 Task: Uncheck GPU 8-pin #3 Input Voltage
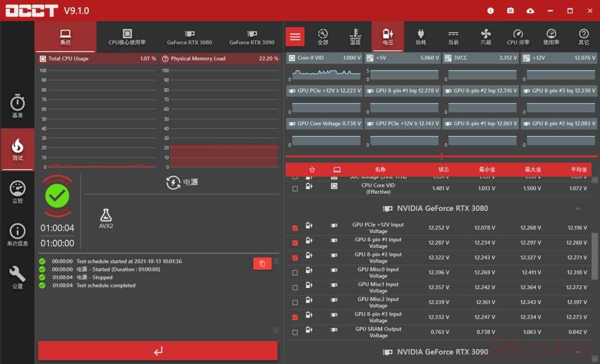(294, 317)
